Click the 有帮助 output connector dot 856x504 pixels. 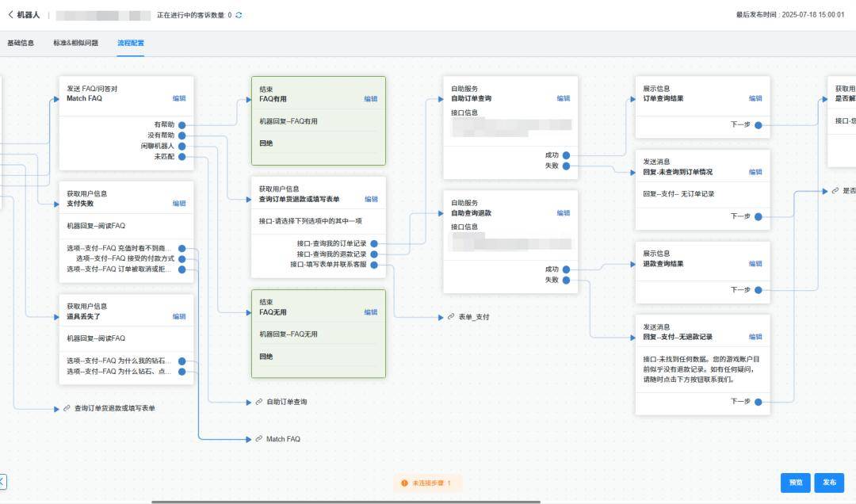pos(182,125)
